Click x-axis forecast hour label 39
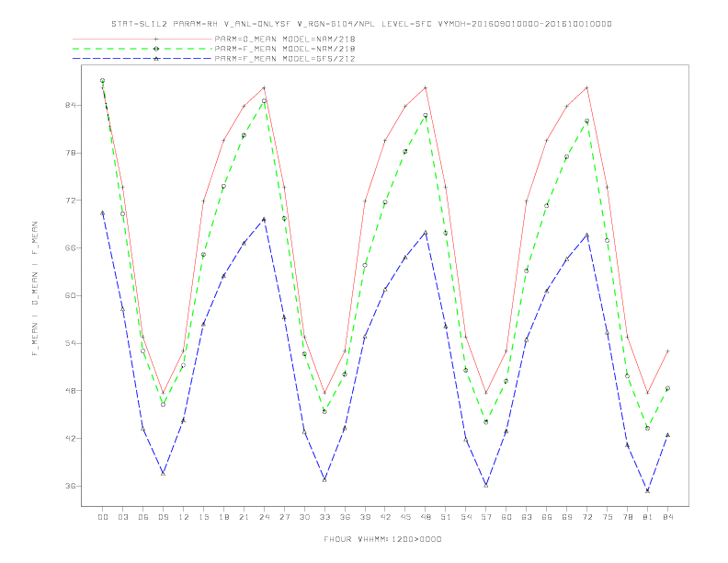Screen dimensions: 728x563 tap(365, 517)
